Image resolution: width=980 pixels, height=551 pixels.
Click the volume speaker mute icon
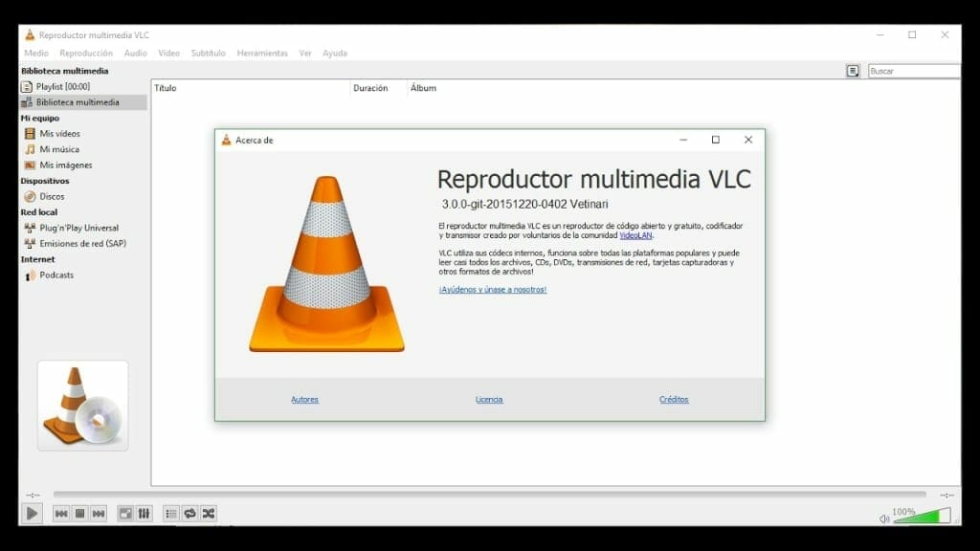pyautogui.click(x=884, y=518)
